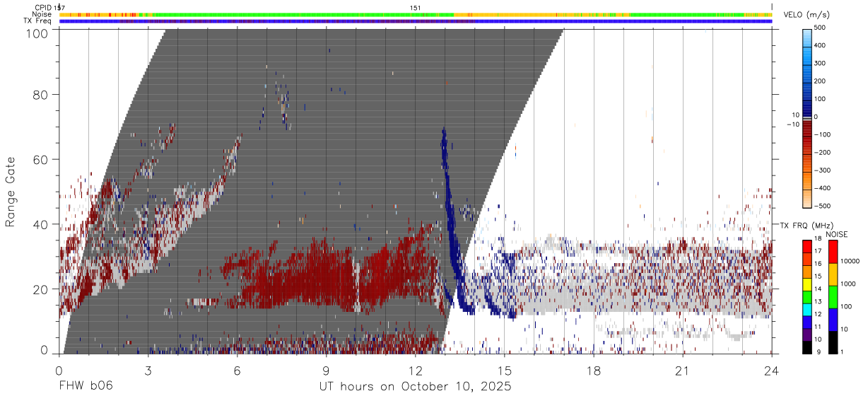Screen dimensions: 868x401
Task: Click the x-axis tick label '24'
Action: point(772,370)
